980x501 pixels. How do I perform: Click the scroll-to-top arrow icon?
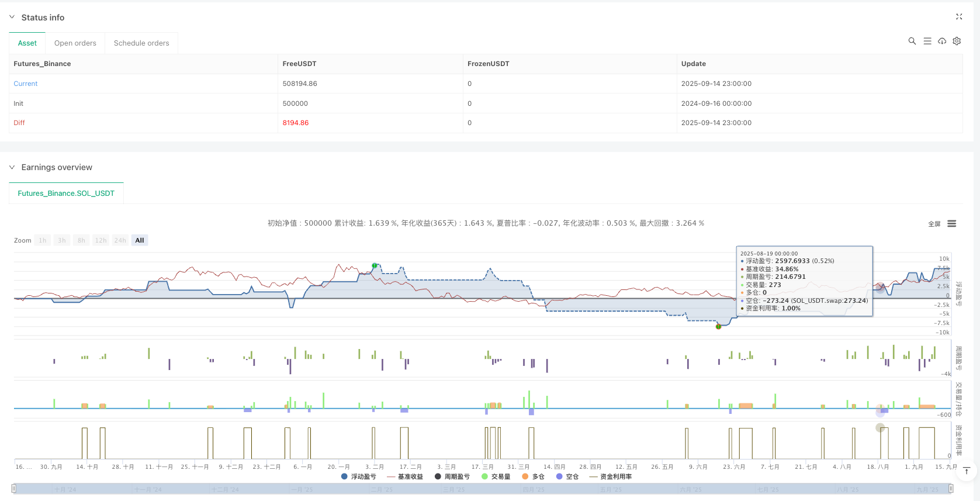[x=967, y=471]
